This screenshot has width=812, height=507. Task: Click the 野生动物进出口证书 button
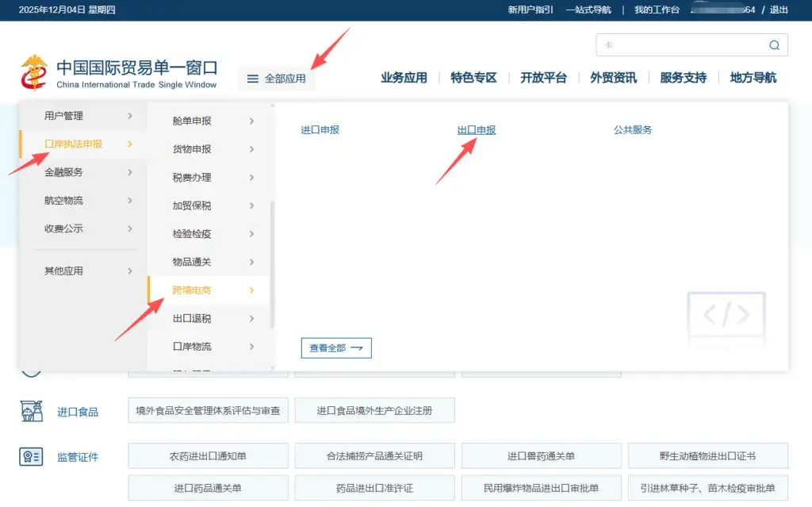click(707, 455)
